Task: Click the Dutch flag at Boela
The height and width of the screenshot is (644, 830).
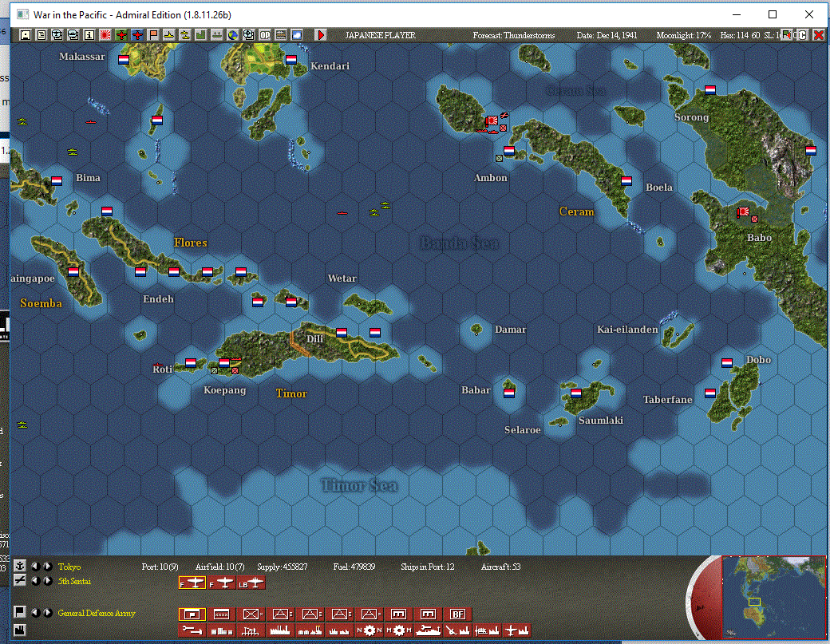Action: point(626,181)
